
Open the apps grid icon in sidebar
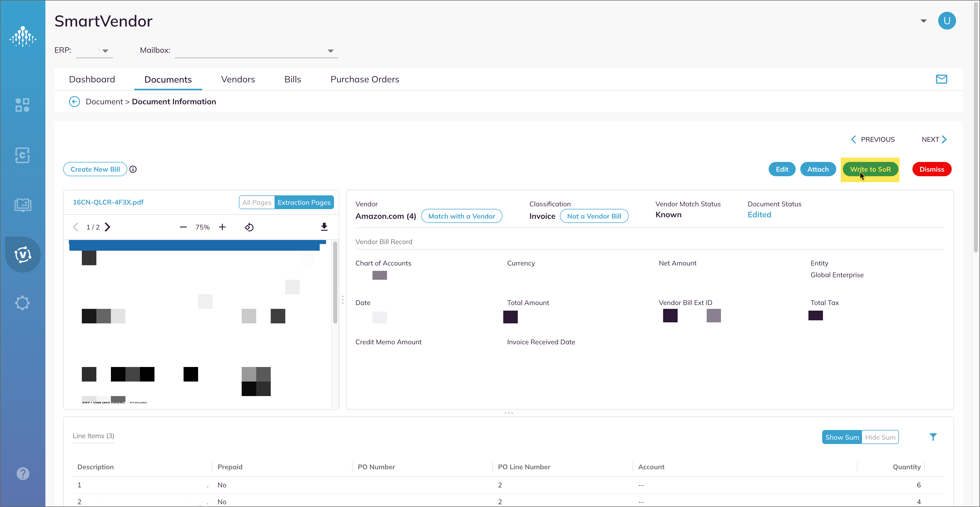[x=22, y=105]
